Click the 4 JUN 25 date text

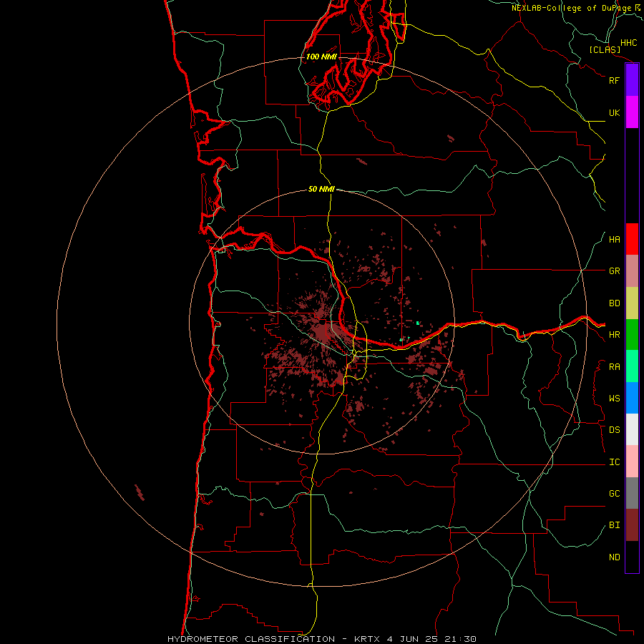(x=414, y=639)
